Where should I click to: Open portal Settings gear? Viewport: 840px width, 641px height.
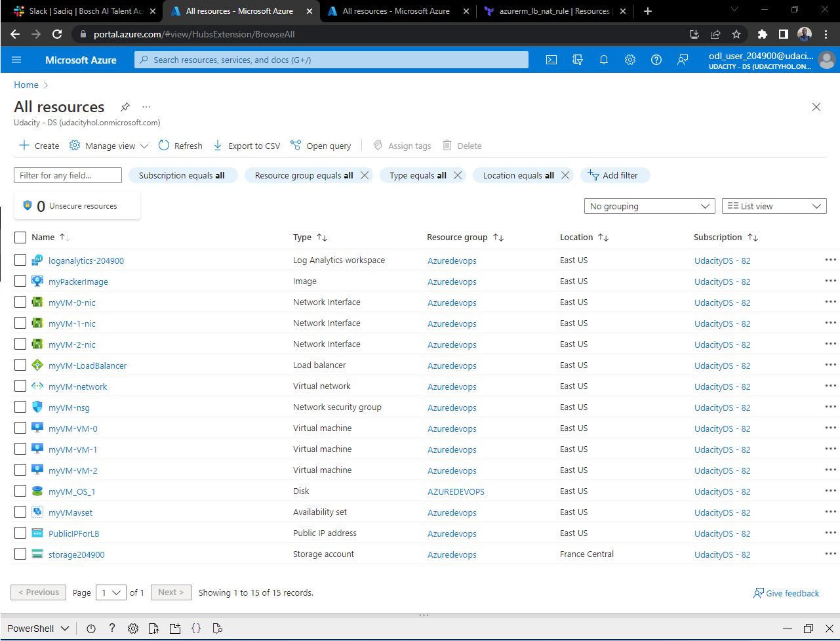tap(630, 60)
